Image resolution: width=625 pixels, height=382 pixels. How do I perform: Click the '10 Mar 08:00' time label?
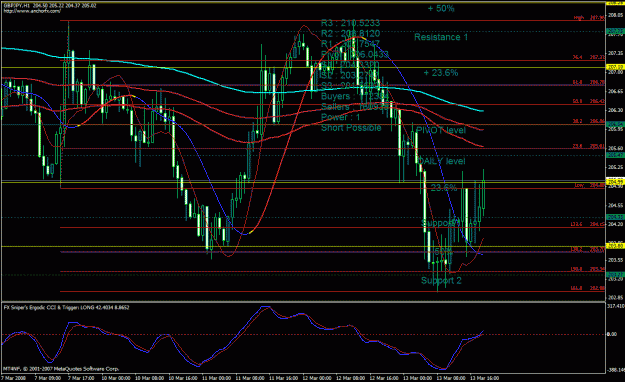tap(149, 378)
